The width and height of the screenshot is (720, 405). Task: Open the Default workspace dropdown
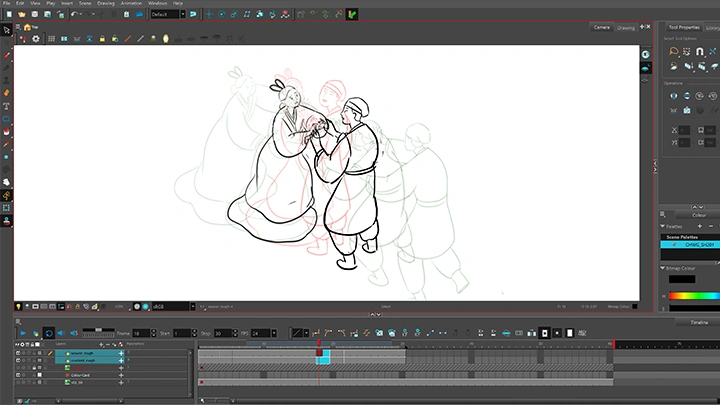pos(166,15)
